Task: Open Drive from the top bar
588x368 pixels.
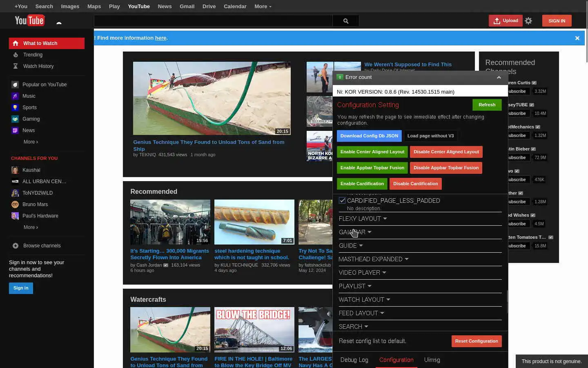Action: coord(209,7)
